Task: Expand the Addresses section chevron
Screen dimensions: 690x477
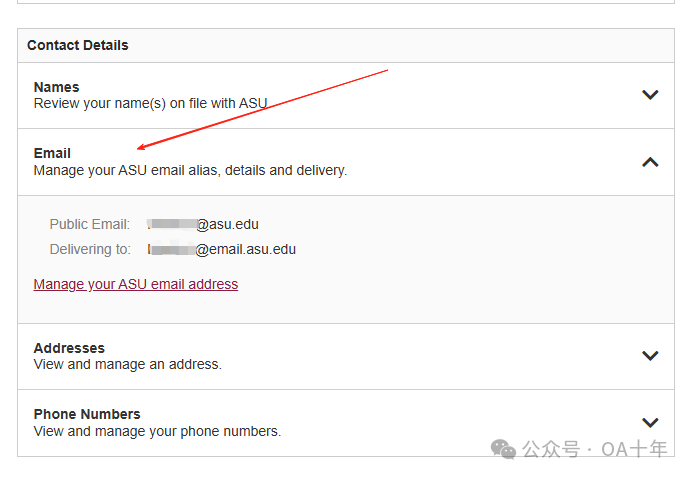Action: 650,356
